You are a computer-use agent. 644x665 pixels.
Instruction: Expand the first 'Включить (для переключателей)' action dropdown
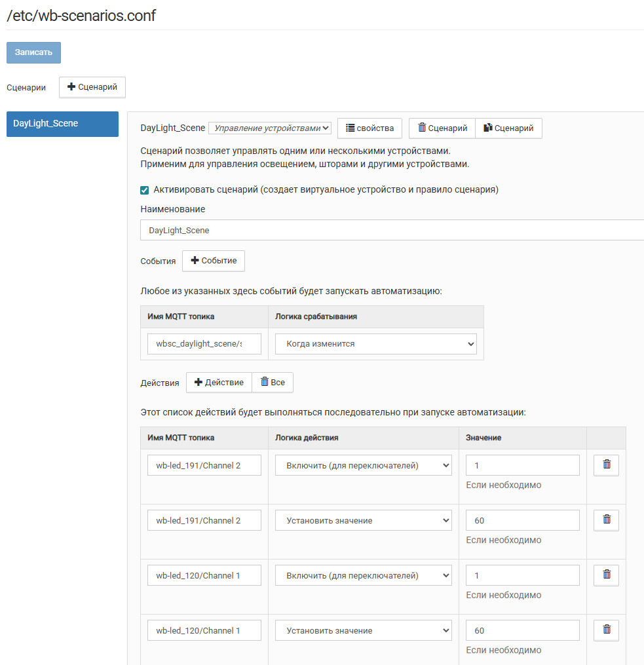(x=363, y=466)
